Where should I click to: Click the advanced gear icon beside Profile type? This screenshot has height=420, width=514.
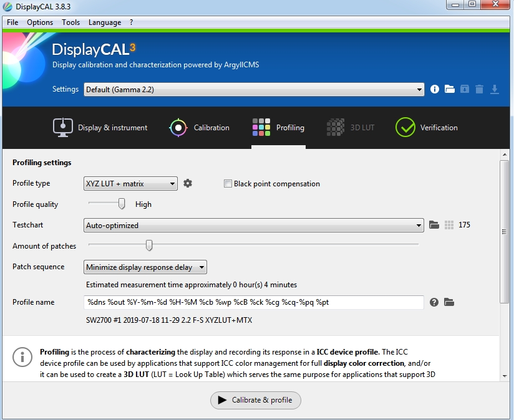point(188,183)
